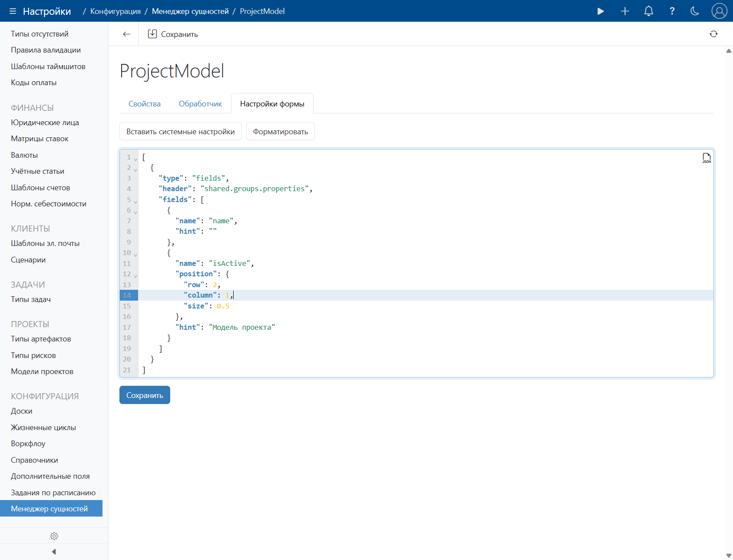Switch to the Обработчик tab
Viewport: 733px width, 560px height.
pos(200,104)
